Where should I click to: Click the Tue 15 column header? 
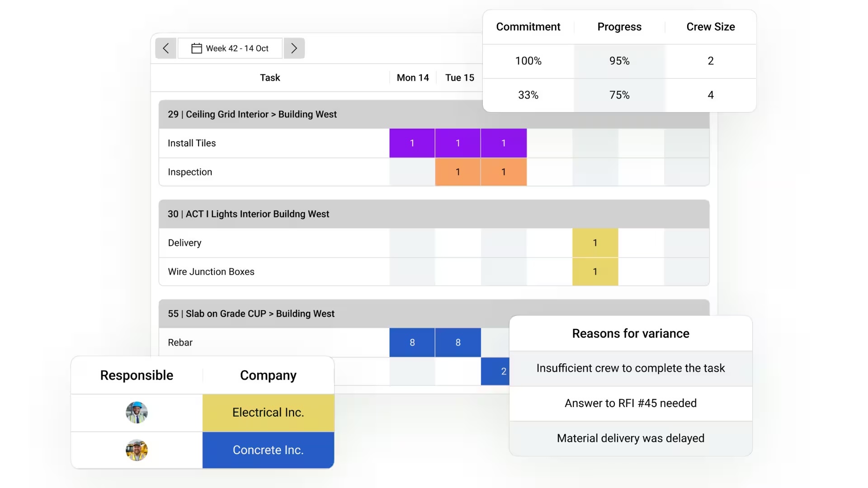(459, 78)
